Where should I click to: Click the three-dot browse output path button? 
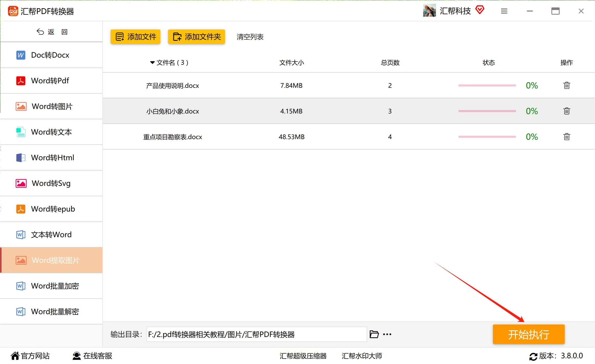[387, 334]
